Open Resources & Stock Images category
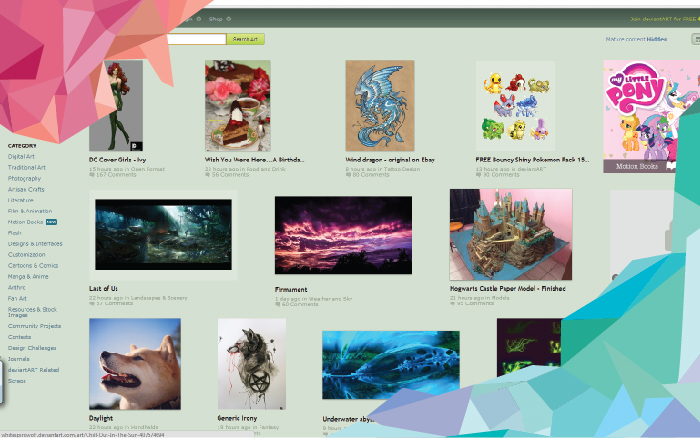 click(x=32, y=312)
